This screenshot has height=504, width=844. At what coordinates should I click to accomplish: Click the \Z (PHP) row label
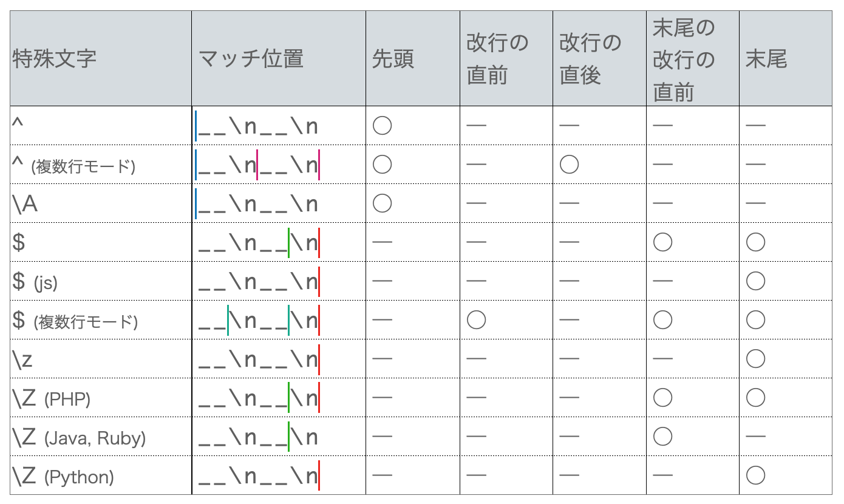pyautogui.click(x=51, y=398)
